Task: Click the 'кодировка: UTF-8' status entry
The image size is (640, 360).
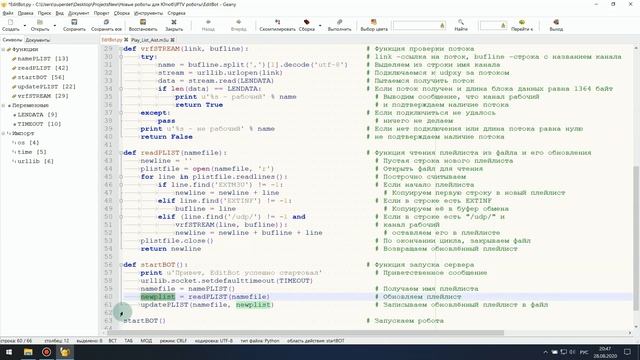Action: (x=213, y=340)
